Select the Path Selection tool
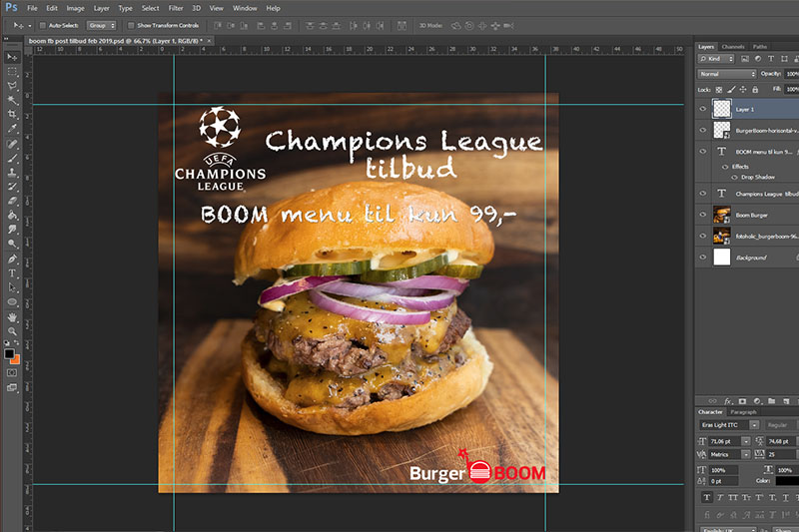 tap(12, 287)
